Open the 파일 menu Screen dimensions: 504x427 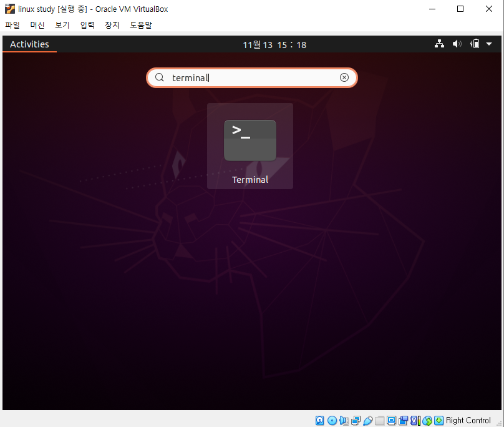pyautogui.click(x=12, y=25)
